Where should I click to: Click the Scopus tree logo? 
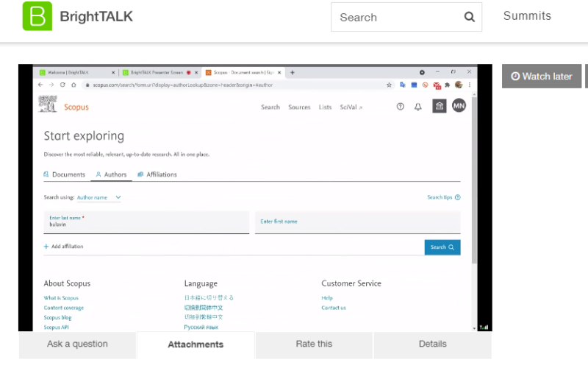tap(48, 105)
